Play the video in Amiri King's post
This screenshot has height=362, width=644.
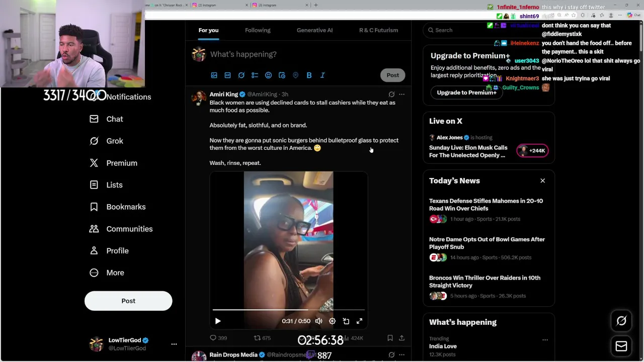(218, 321)
